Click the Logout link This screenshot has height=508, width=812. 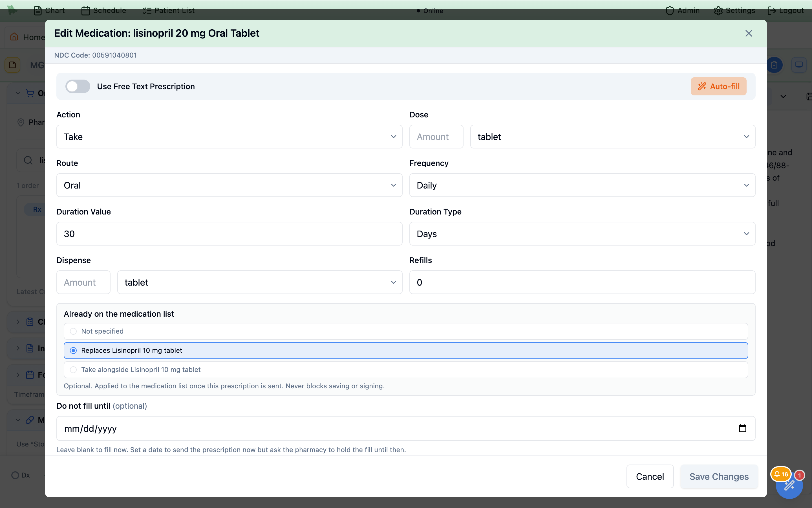click(x=785, y=10)
